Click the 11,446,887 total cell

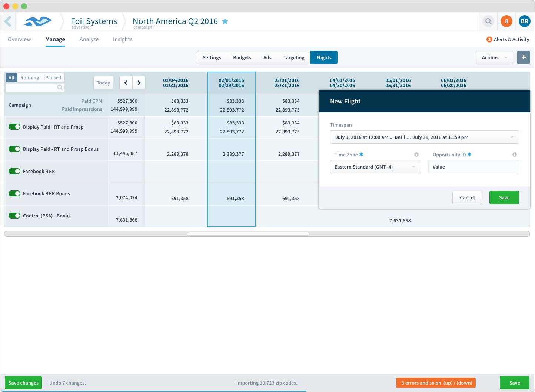(125, 153)
